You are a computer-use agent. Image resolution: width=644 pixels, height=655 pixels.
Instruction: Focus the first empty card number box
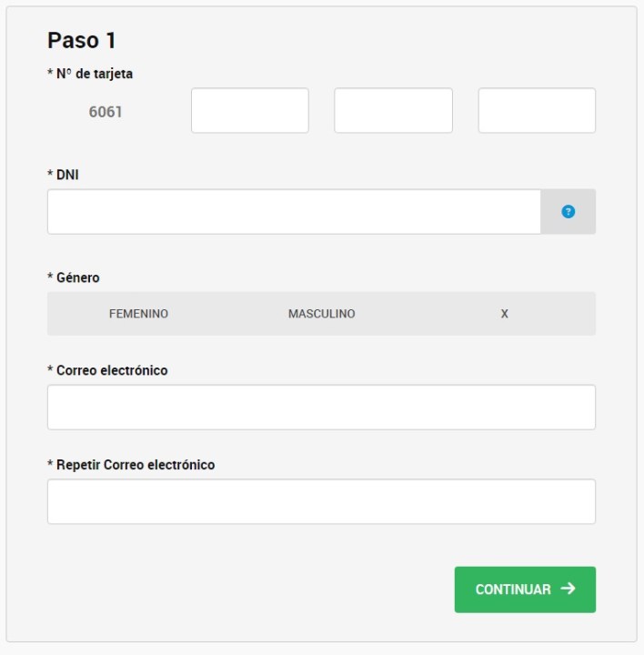click(250, 111)
